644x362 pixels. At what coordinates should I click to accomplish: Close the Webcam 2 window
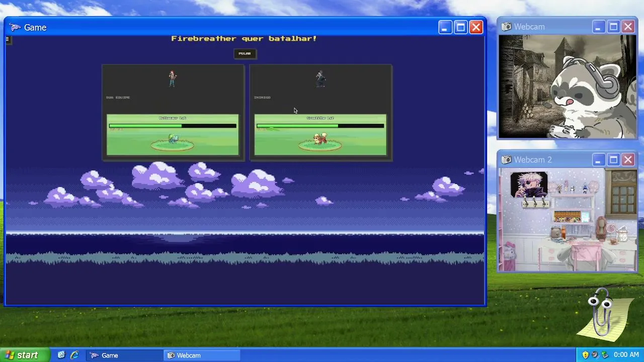tap(628, 160)
